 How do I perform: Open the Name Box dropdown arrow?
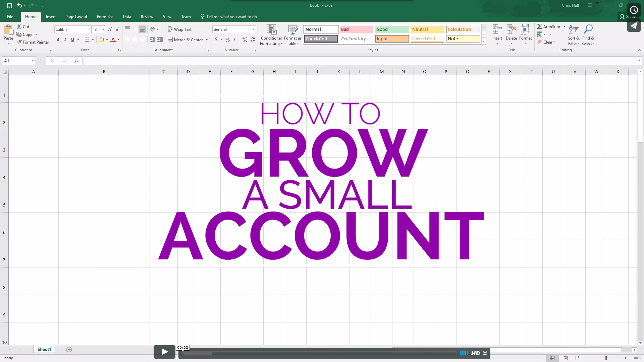tap(32, 61)
